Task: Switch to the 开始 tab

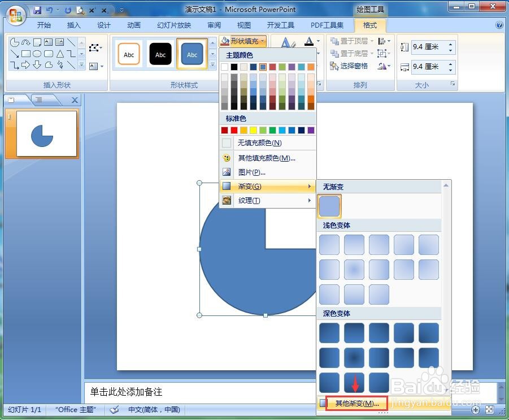Action: (x=44, y=25)
